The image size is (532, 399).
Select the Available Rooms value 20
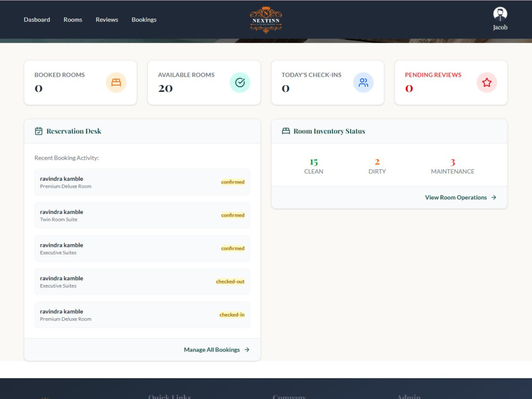(165, 88)
